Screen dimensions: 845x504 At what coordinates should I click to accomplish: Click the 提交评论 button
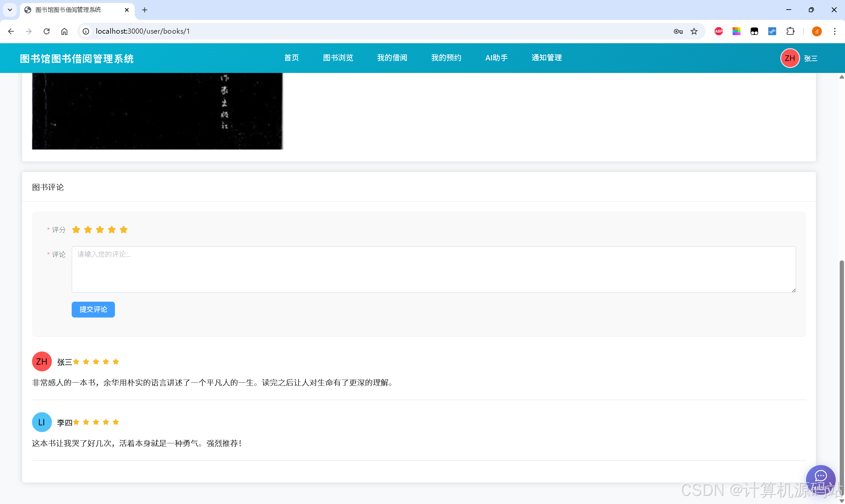pyautogui.click(x=93, y=309)
